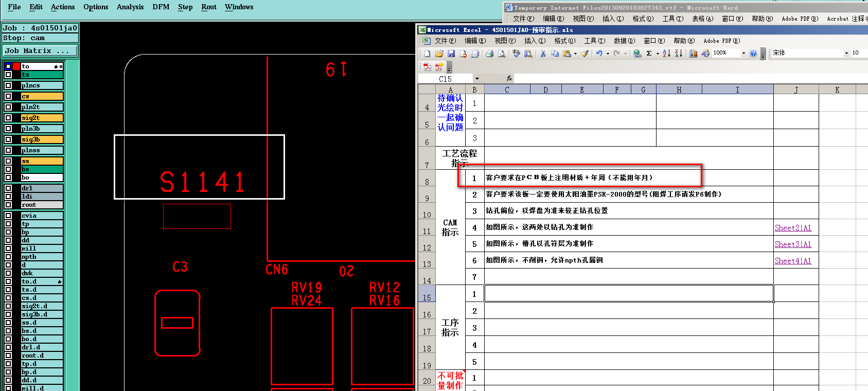Select column H header in Excel
Screen dimensions: 868x391
click(x=679, y=90)
